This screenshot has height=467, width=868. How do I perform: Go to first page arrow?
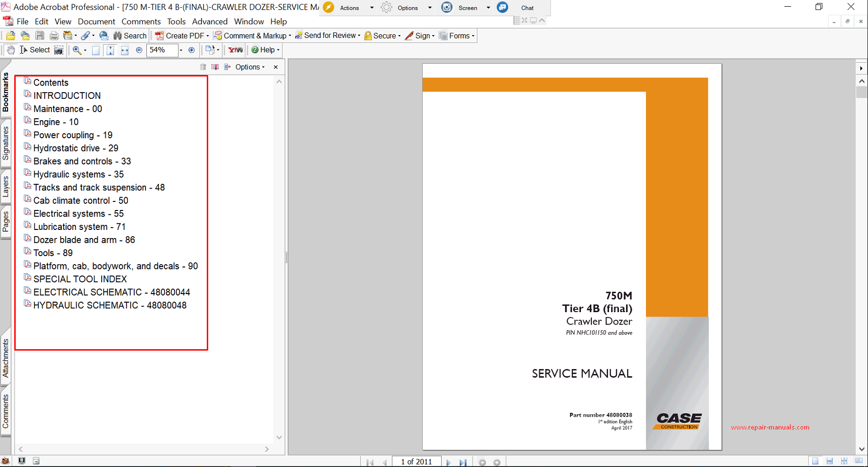[x=370, y=462]
